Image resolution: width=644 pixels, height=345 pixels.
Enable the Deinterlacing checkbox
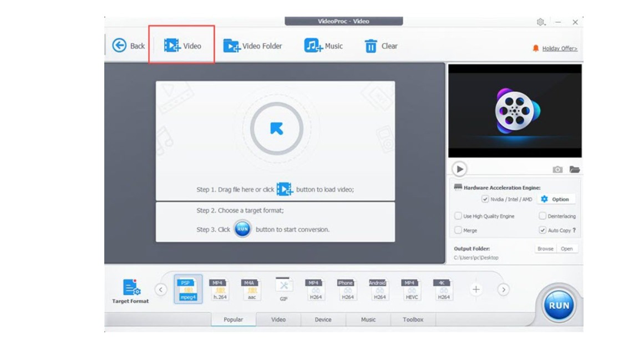[x=542, y=216]
